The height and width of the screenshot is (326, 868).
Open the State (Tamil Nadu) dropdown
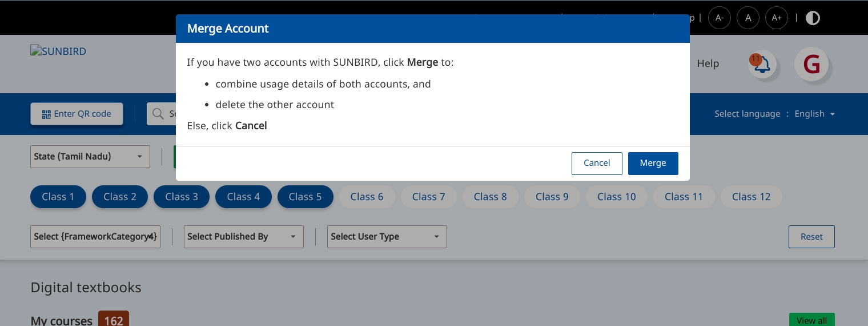(x=90, y=157)
